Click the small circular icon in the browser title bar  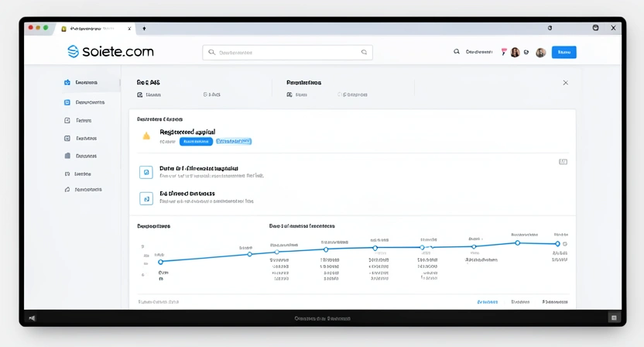pyautogui.click(x=550, y=28)
